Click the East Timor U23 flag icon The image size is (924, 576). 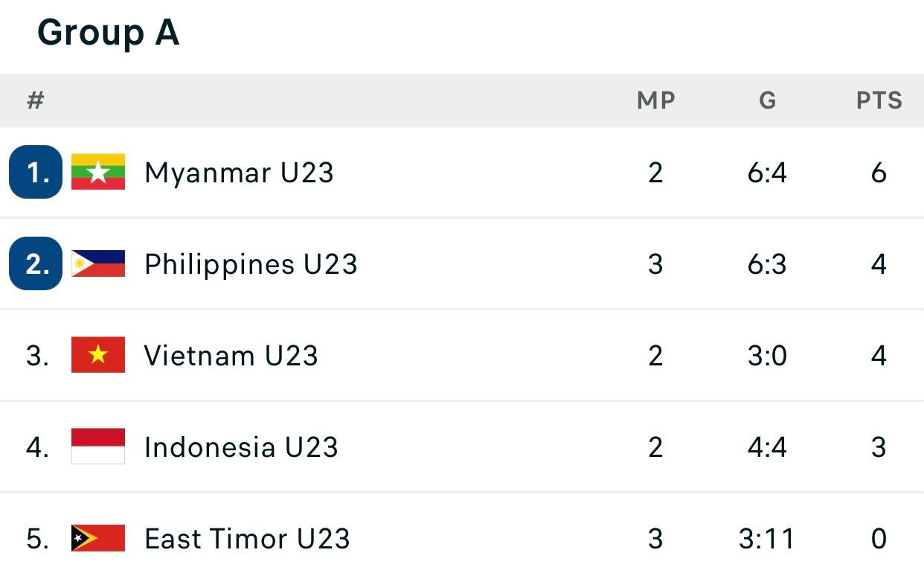[98, 538]
